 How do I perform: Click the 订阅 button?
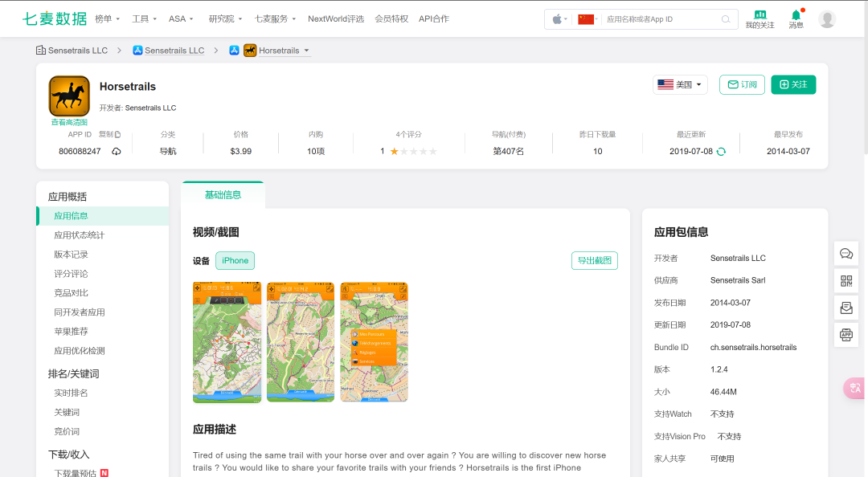click(x=742, y=84)
